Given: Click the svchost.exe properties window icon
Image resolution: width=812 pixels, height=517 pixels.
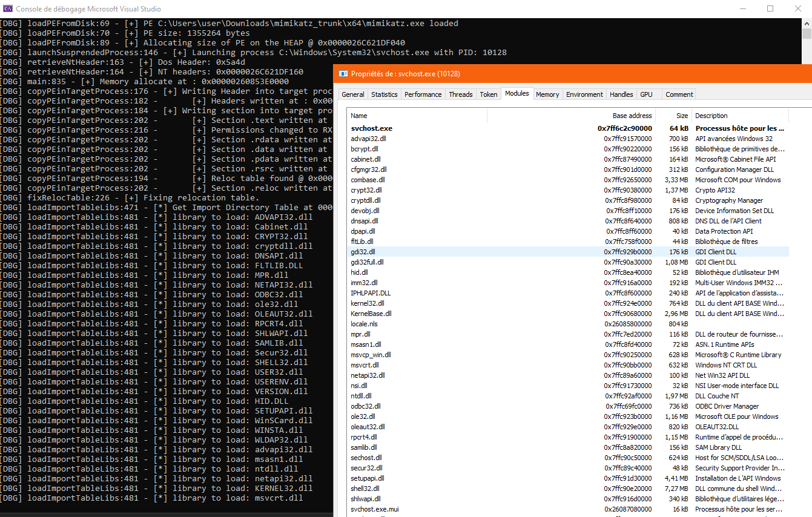Looking at the screenshot, I should [x=343, y=73].
